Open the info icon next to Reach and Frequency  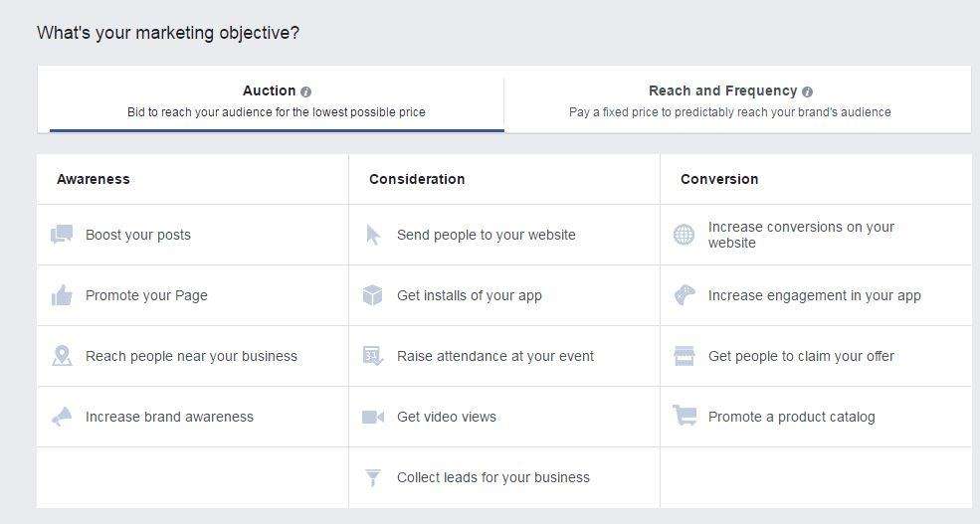(x=808, y=91)
